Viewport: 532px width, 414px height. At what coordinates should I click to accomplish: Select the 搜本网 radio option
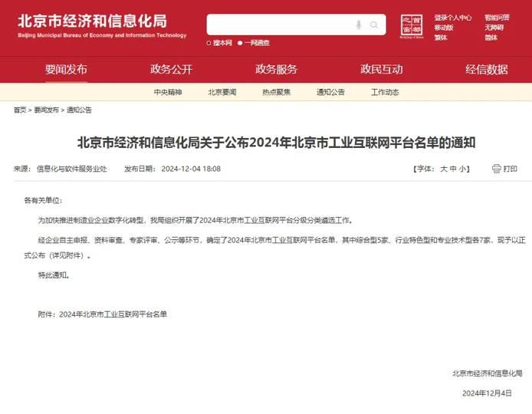point(209,43)
